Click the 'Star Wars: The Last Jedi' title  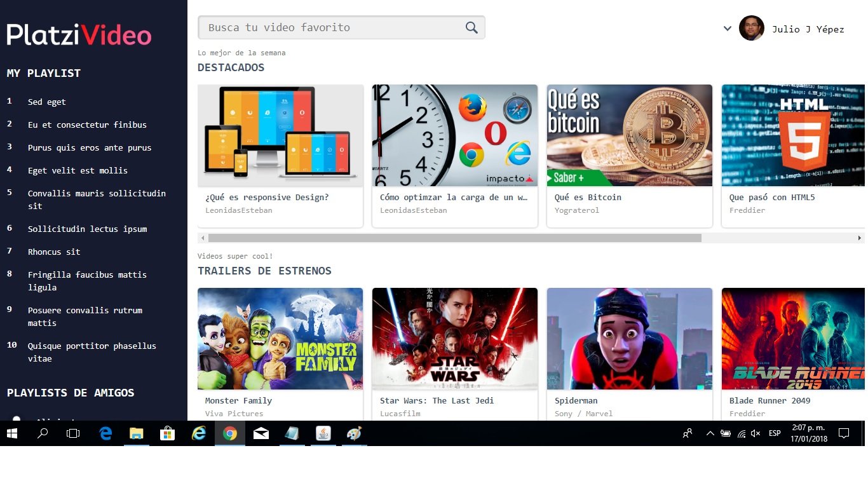[437, 401]
